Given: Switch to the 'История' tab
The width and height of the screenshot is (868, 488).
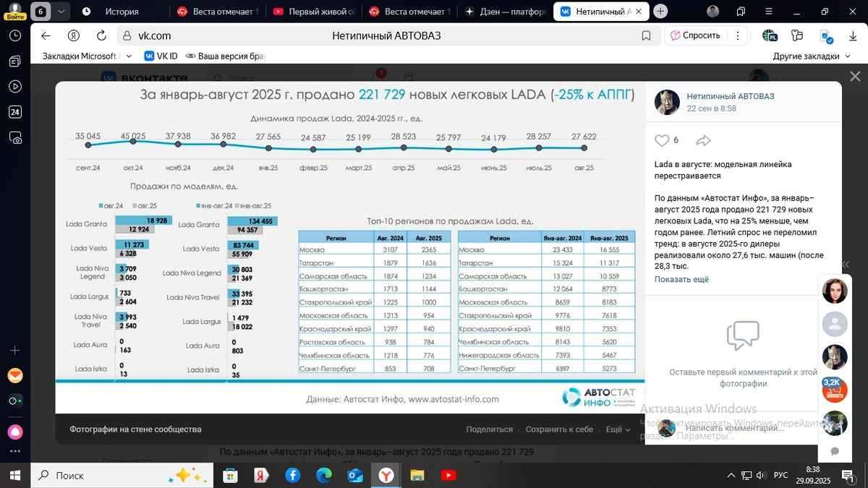Looking at the screenshot, I should (122, 12).
